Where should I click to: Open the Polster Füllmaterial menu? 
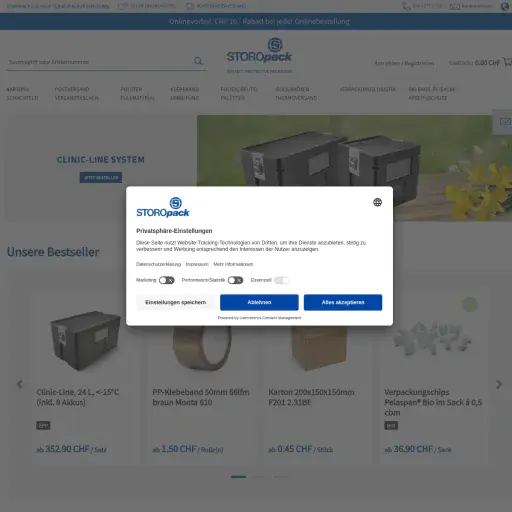137,94
